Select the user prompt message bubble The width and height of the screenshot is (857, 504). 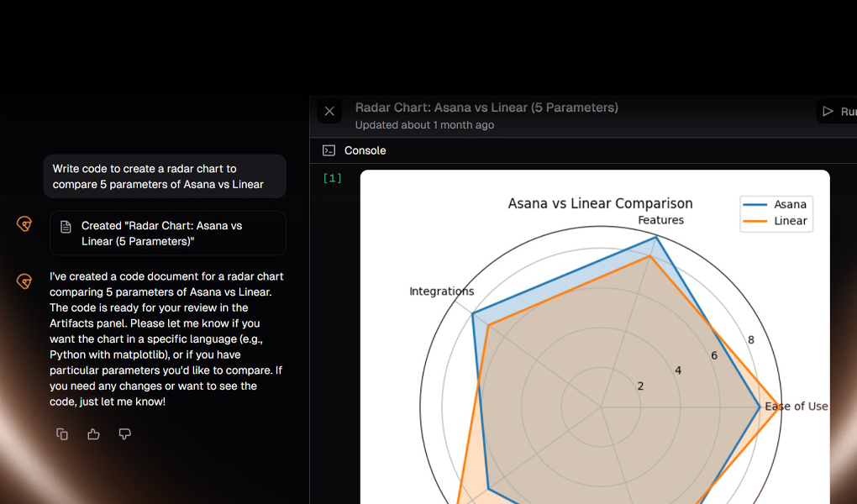(165, 176)
